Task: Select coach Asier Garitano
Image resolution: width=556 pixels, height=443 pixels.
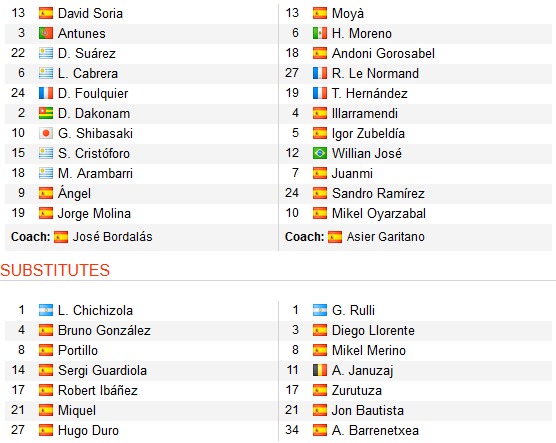Action: (x=385, y=237)
